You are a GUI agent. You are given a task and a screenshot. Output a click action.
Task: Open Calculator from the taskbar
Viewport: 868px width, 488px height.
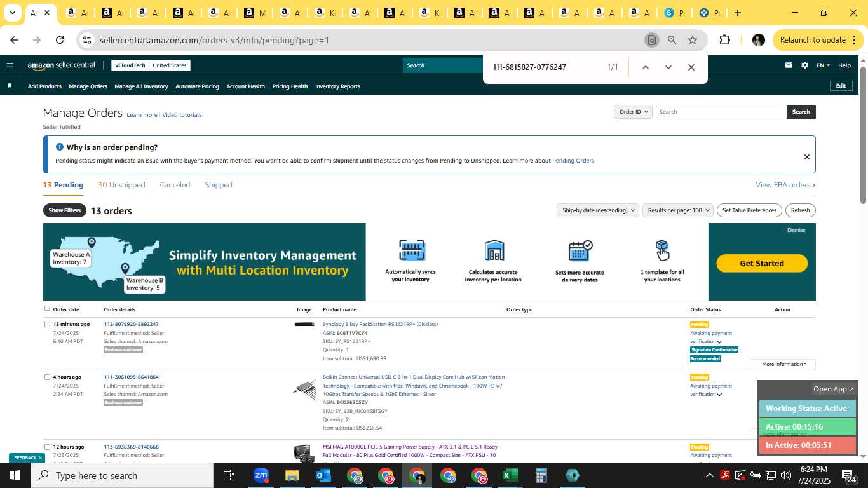(x=541, y=475)
